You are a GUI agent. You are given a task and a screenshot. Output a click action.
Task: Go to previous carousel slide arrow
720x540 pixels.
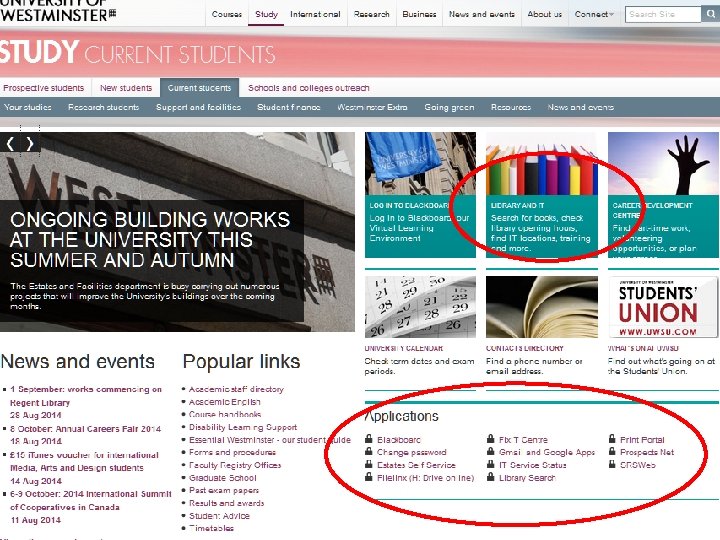point(10,144)
